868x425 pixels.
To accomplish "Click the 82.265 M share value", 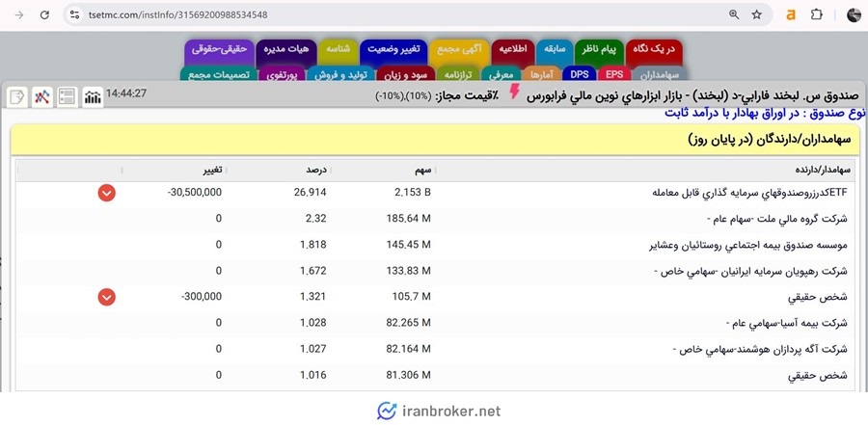I will pyautogui.click(x=409, y=323).
